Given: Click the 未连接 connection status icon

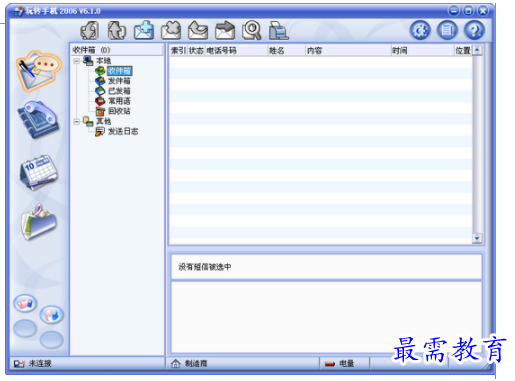Looking at the screenshot, I should (19, 364).
